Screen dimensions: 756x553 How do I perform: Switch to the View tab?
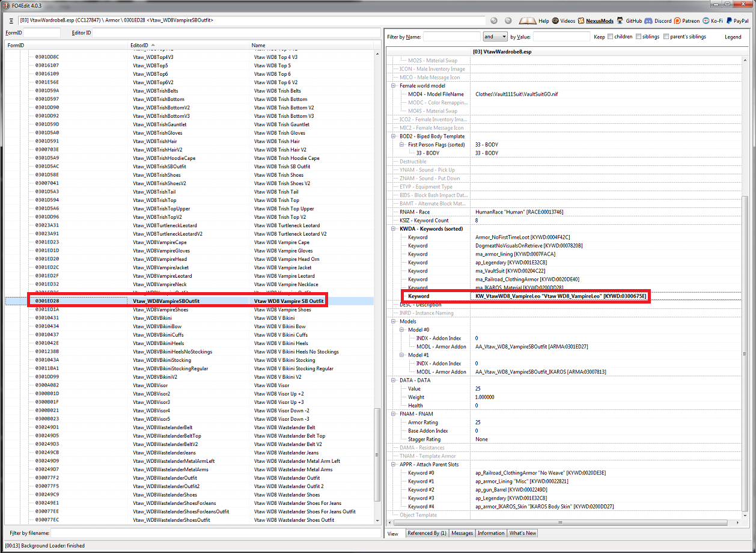pos(393,533)
